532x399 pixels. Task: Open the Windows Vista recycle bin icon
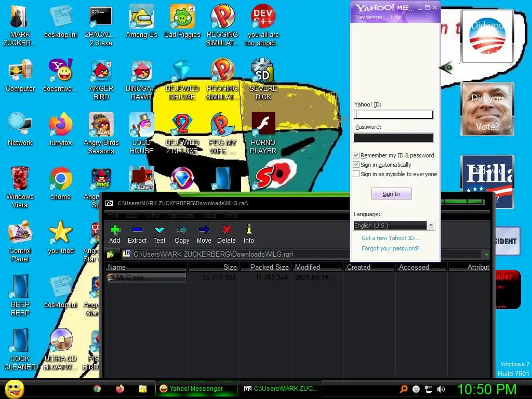click(x=20, y=187)
